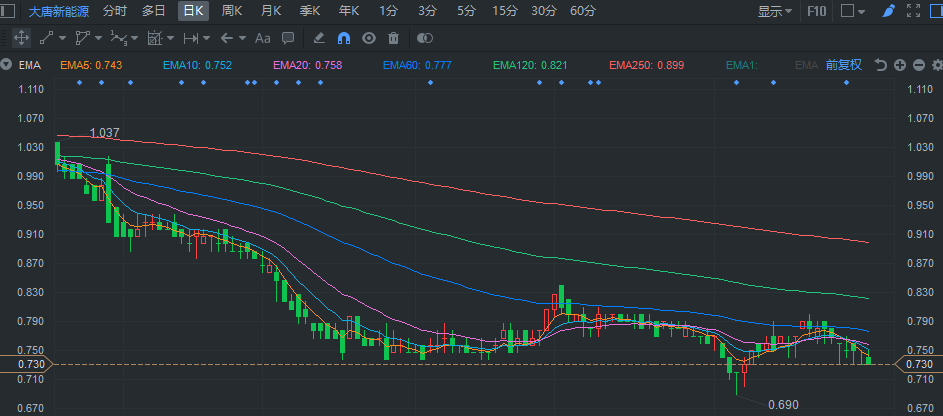Viewport: 943px width, 416px height.
Task: Select the arrow annotation tool
Action: tap(226, 38)
